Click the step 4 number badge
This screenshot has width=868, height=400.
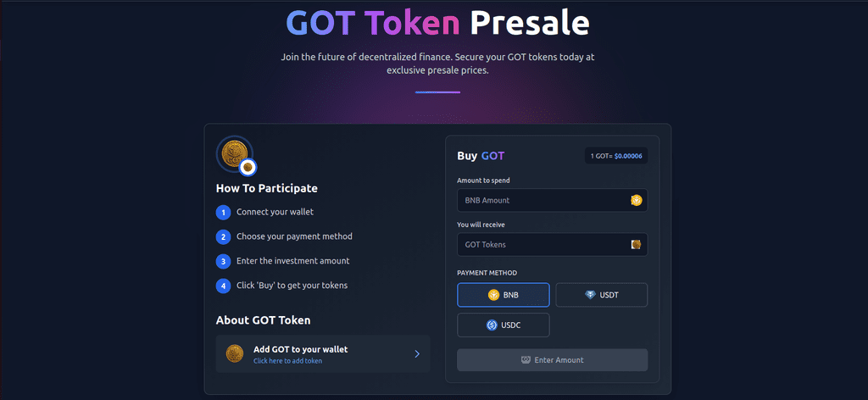pyautogui.click(x=223, y=286)
